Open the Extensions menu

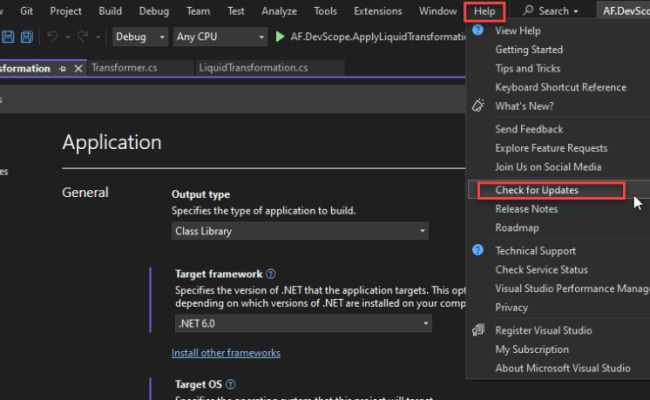click(378, 11)
